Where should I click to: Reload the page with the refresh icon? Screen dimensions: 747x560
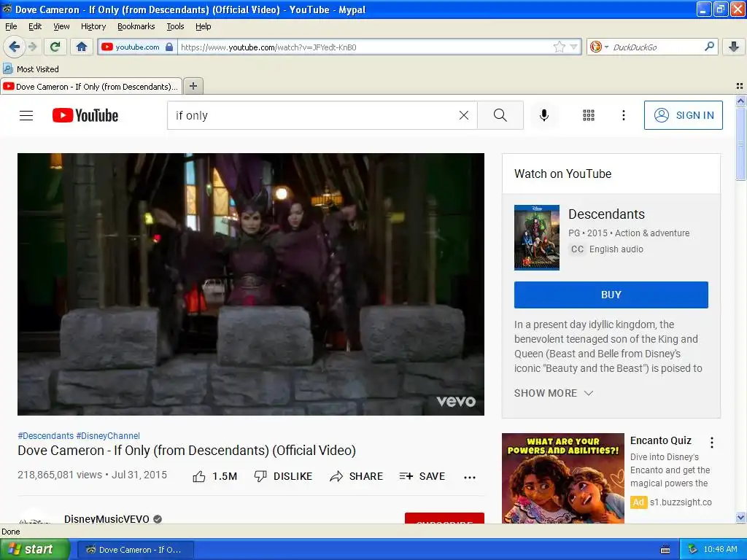coord(55,47)
